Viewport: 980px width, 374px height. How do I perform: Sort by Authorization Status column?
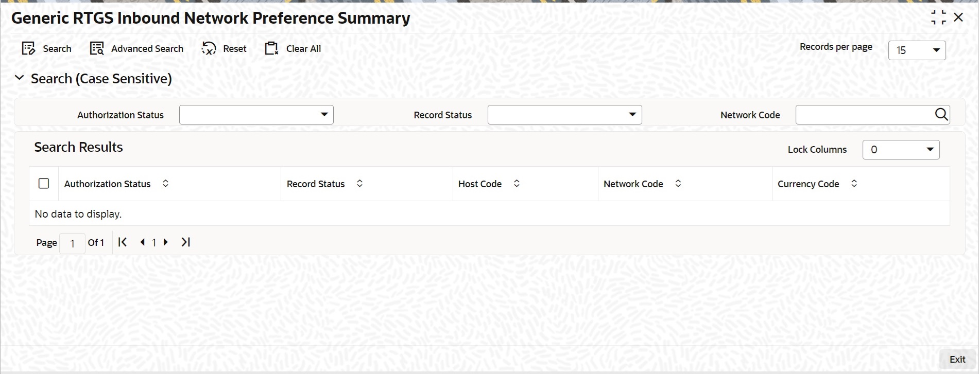pyautogui.click(x=165, y=184)
